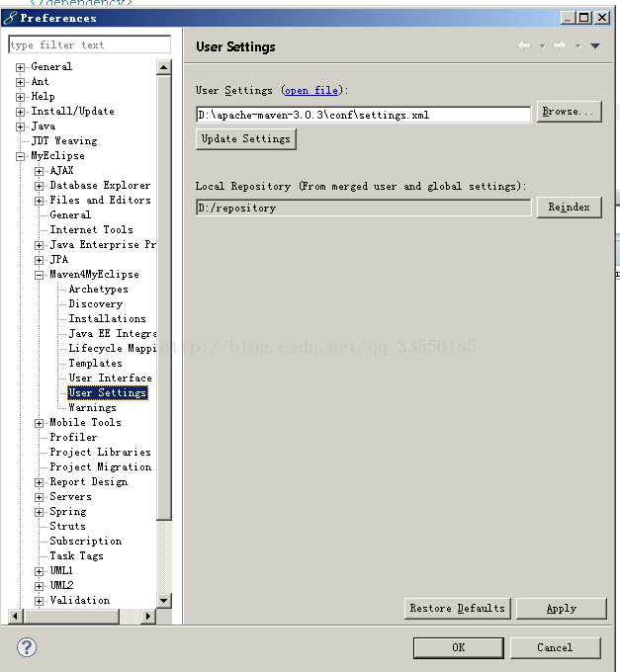Select JDT Weaving in the tree
The height and width of the screenshot is (672, 620).
64,141
